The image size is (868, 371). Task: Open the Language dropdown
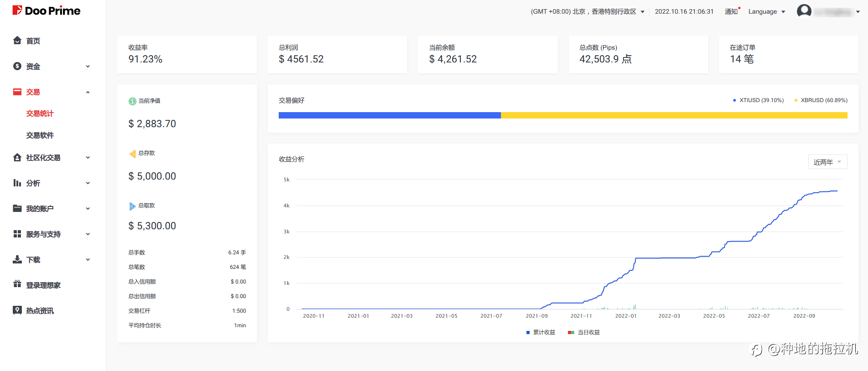[766, 11]
